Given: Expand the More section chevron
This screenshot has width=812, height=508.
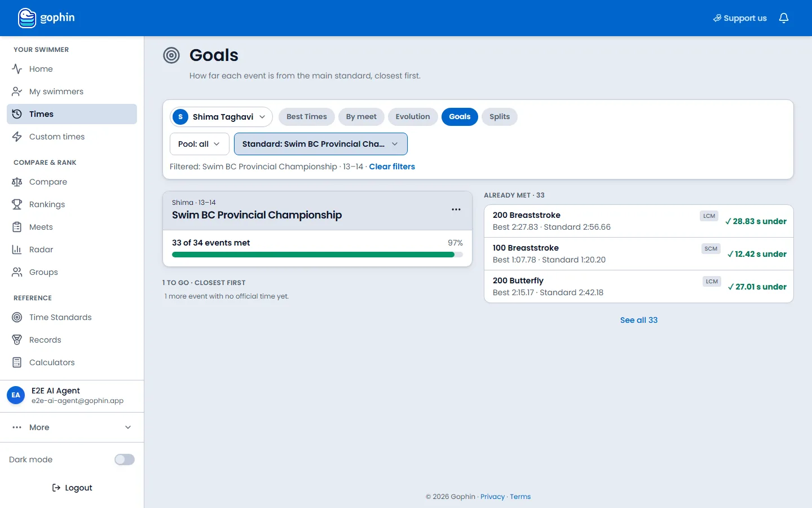Looking at the screenshot, I should click(x=128, y=427).
